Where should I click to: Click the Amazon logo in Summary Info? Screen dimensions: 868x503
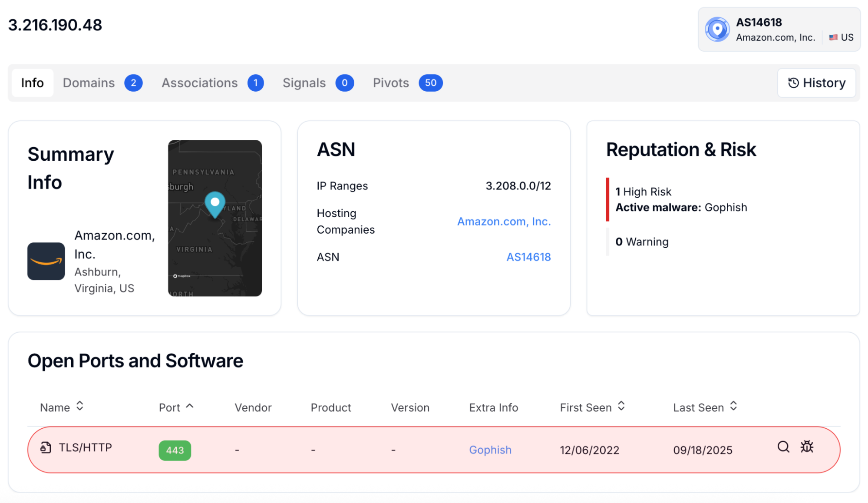pos(46,261)
